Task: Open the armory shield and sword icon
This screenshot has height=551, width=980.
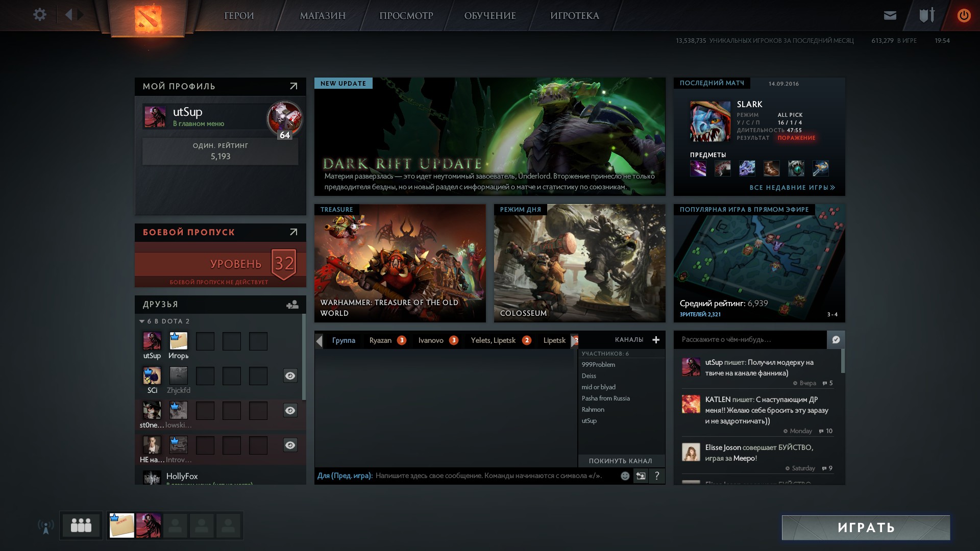Action: click(927, 15)
